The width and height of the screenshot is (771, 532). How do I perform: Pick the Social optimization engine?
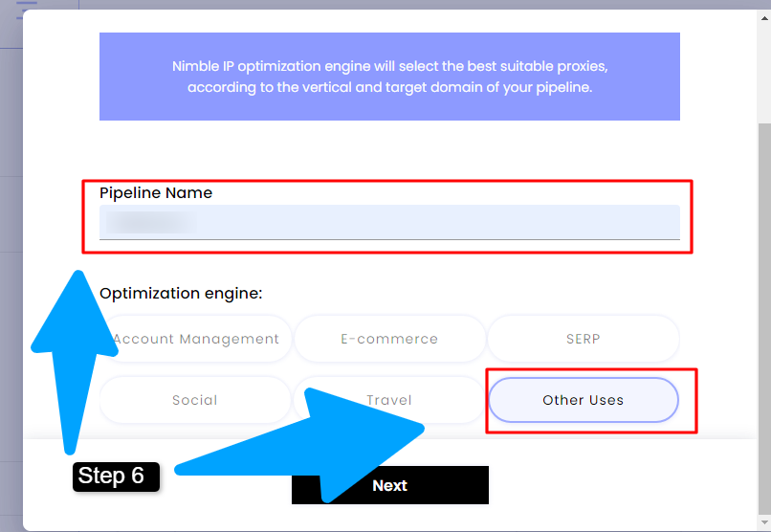[195, 400]
